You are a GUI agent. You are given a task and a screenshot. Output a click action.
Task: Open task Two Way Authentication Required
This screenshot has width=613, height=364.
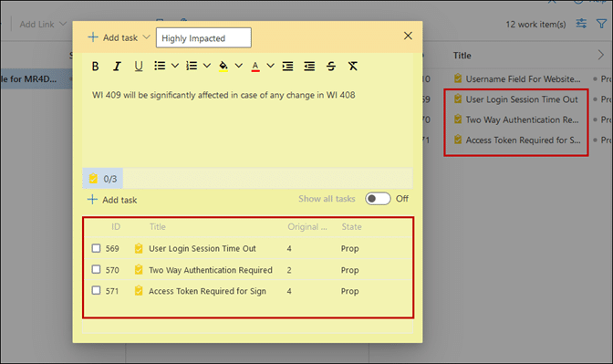click(211, 270)
